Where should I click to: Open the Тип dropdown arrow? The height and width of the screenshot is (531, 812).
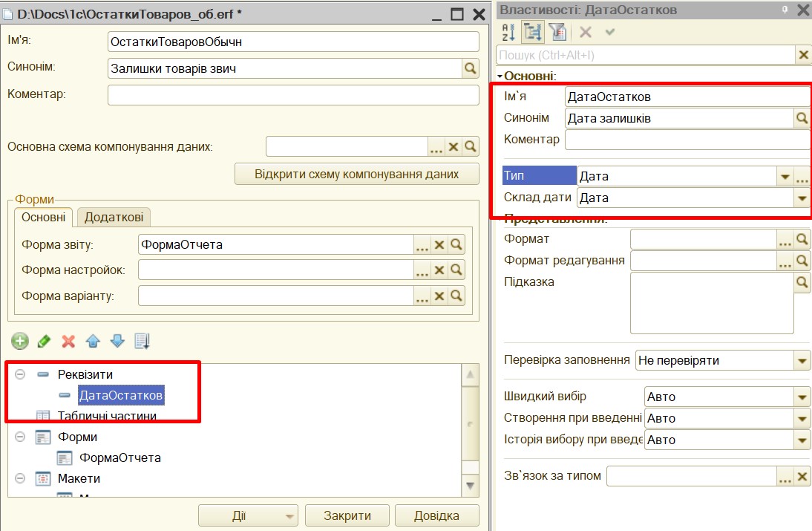coord(785,177)
